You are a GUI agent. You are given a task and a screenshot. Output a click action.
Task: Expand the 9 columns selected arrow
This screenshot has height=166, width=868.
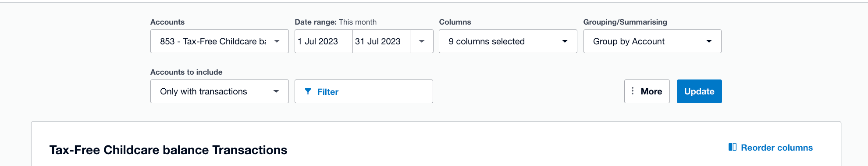pos(565,41)
